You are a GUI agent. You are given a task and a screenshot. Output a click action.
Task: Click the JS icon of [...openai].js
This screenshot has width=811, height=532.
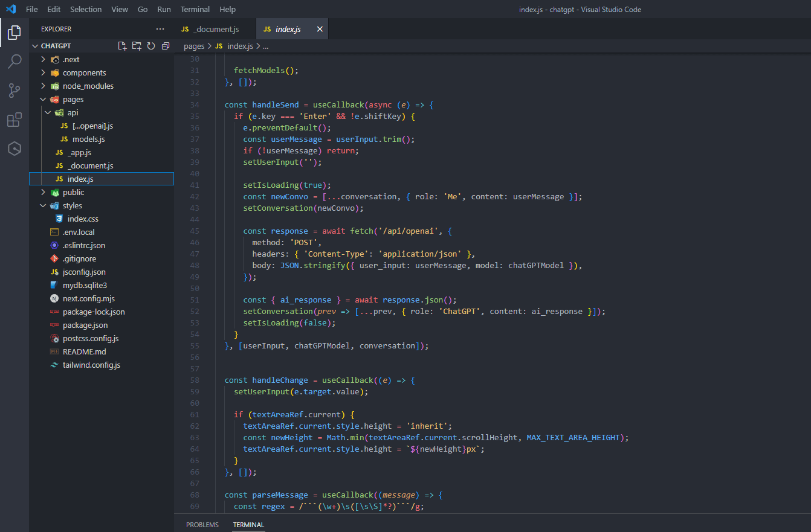click(x=64, y=126)
